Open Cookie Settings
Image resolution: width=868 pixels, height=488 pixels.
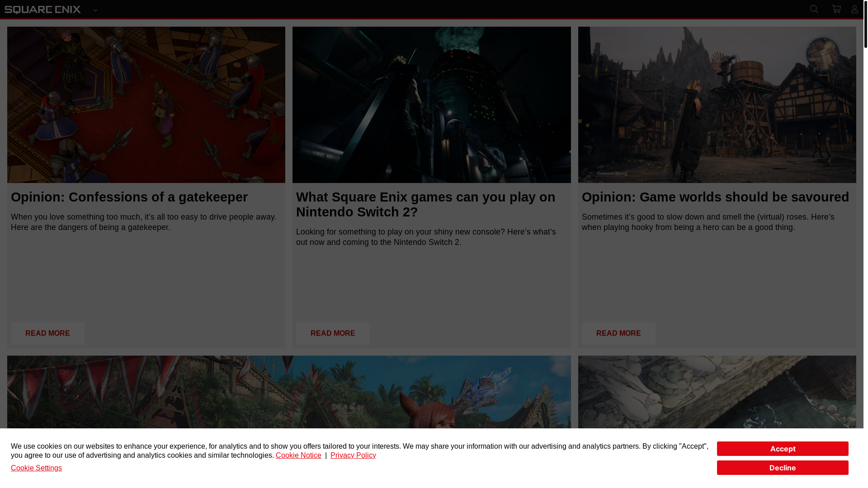pos(36,468)
